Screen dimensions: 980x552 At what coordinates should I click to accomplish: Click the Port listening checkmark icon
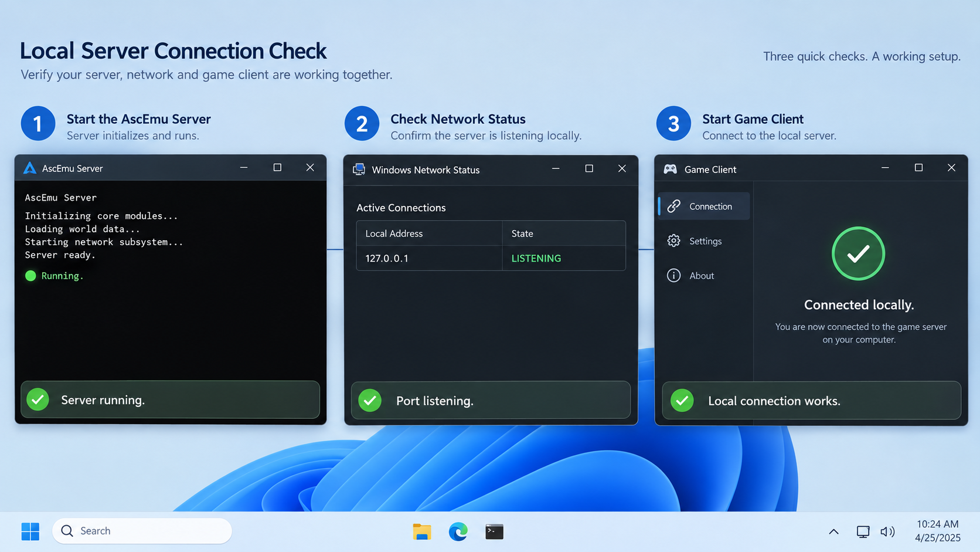[x=370, y=401]
